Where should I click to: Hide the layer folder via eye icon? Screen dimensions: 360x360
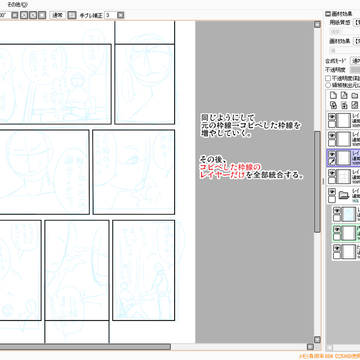coord(332,192)
